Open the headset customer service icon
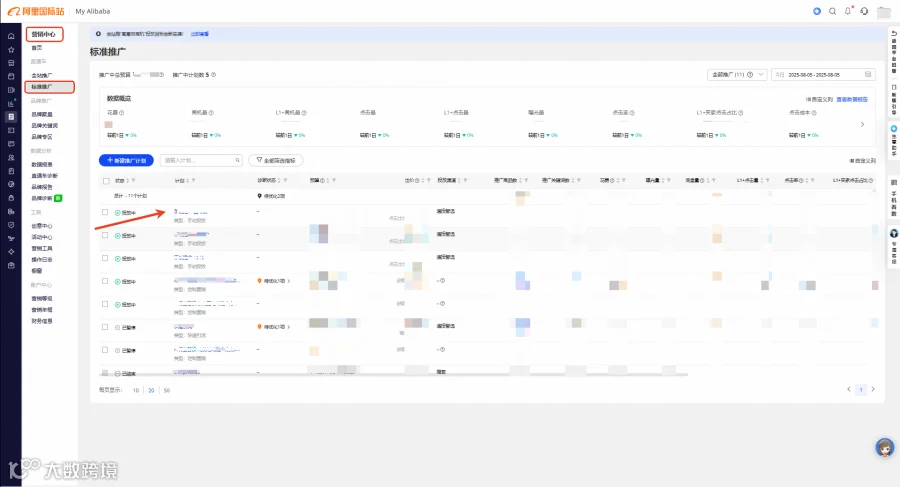The width and height of the screenshot is (900, 487). coord(864,11)
